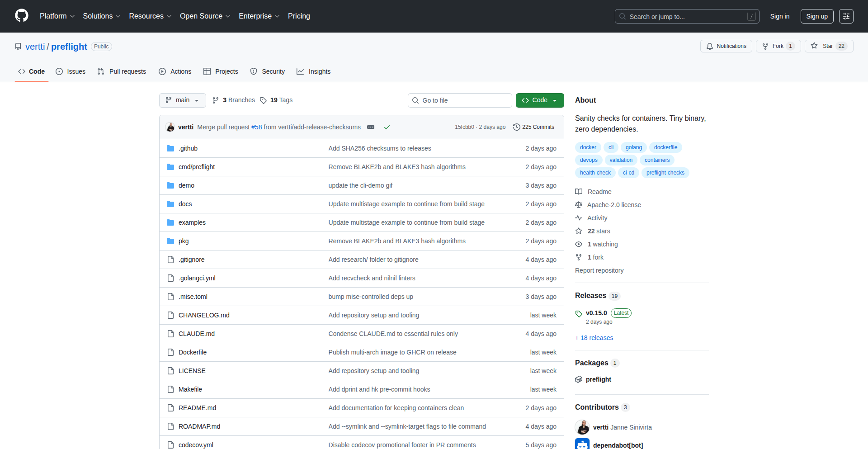Click the Go to file search field

tap(459, 100)
